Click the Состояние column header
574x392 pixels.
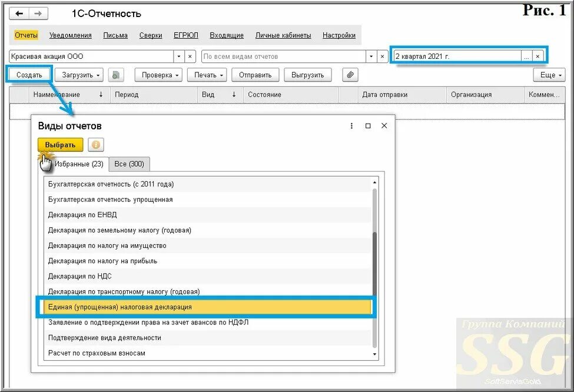click(291, 95)
